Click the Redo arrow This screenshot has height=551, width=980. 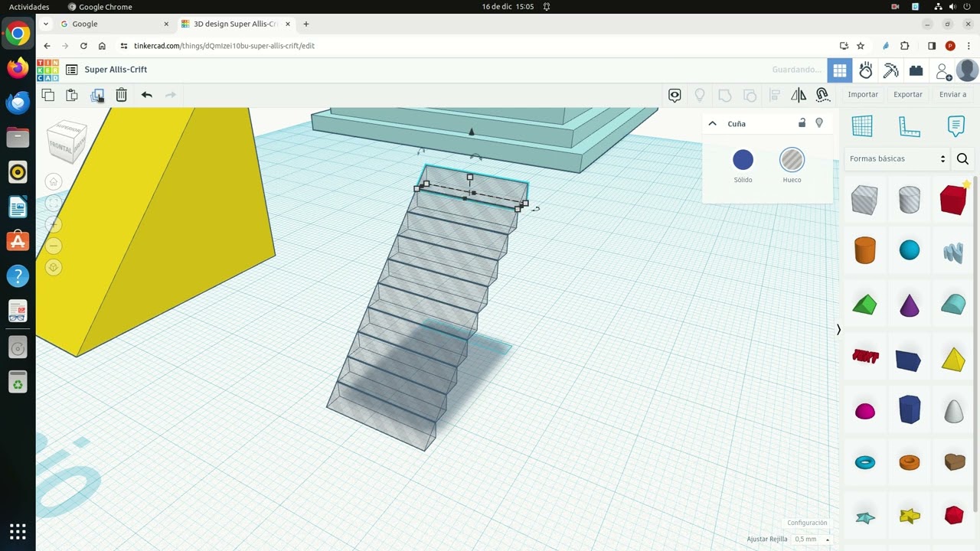click(171, 95)
